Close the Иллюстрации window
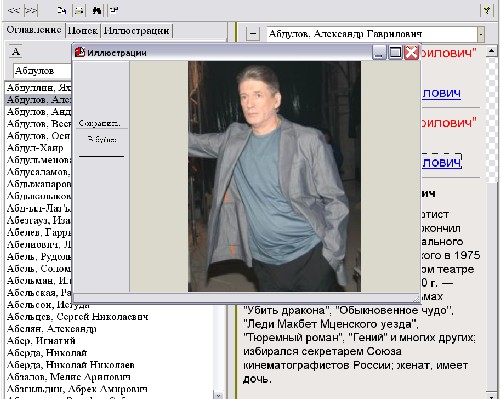 tap(411, 53)
